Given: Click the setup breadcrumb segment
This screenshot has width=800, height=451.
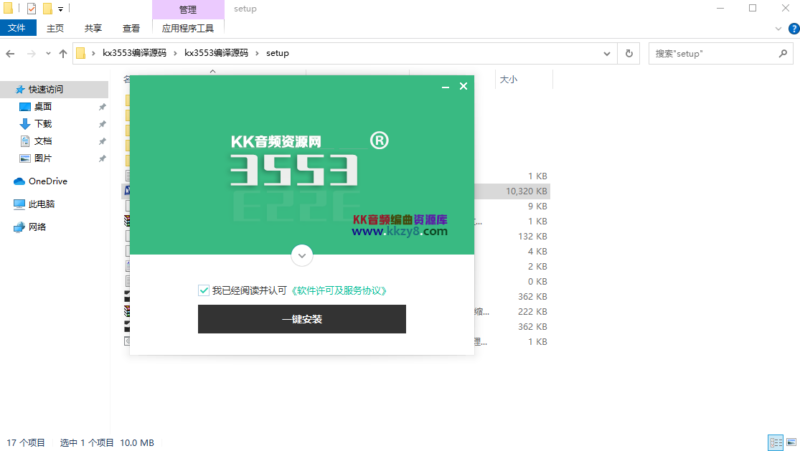Looking at the screenshot, I should 278,53.
